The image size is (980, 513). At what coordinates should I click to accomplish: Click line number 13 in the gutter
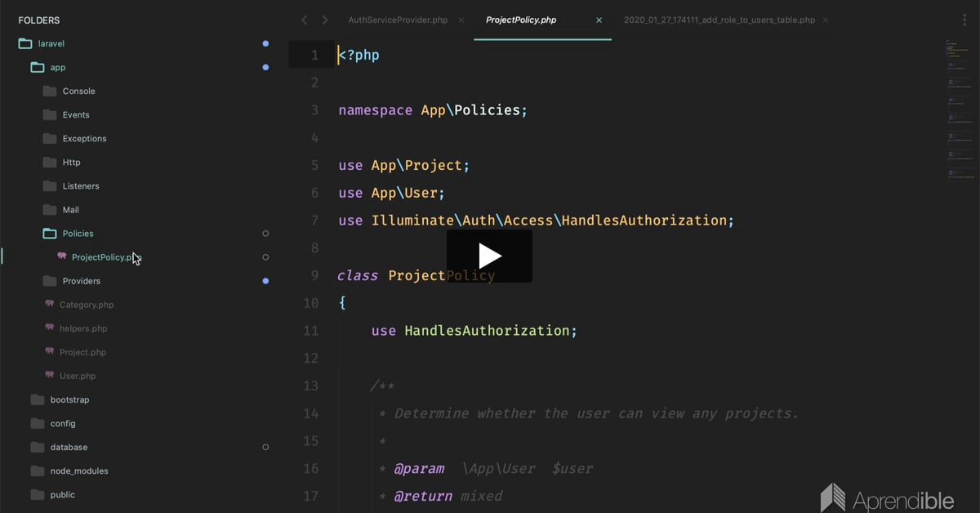(310, 386)
